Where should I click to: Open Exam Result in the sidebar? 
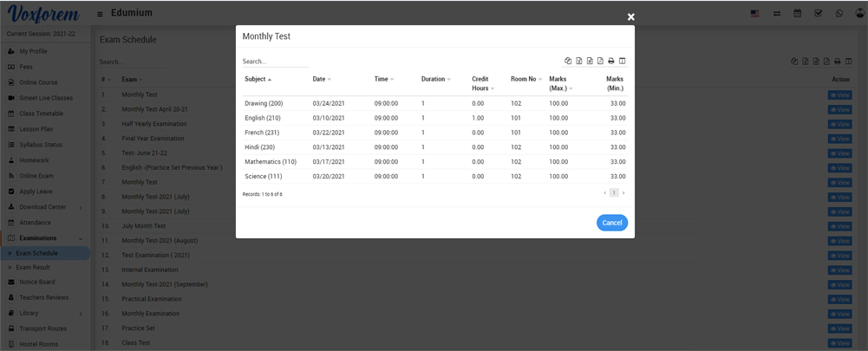click(x=34, y=268)
